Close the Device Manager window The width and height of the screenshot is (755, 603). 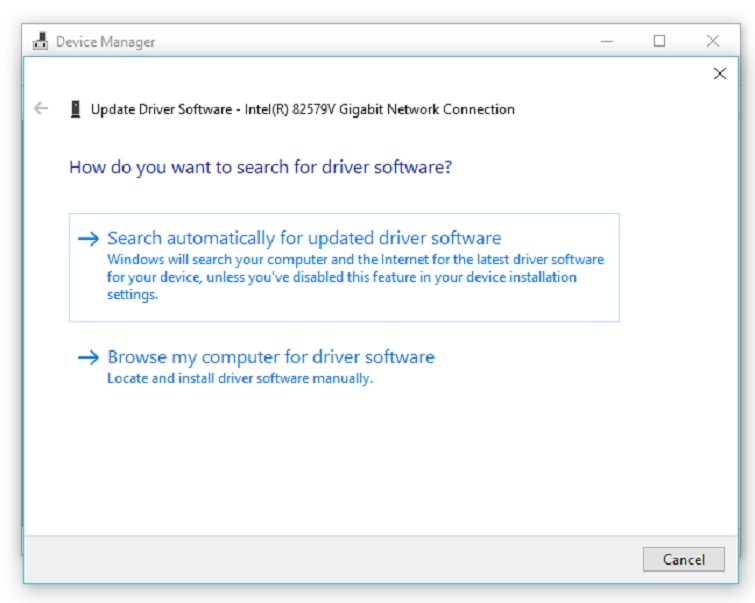click(x=712, y=41)
